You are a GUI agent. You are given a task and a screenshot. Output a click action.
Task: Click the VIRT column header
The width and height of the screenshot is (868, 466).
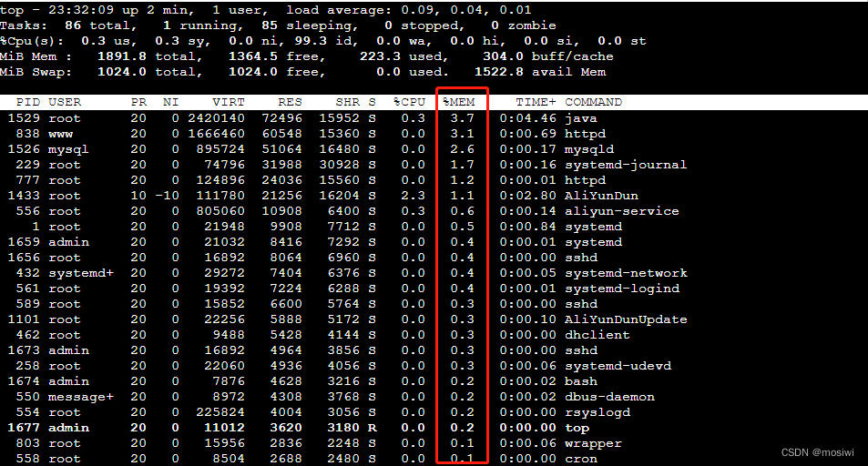228,102
